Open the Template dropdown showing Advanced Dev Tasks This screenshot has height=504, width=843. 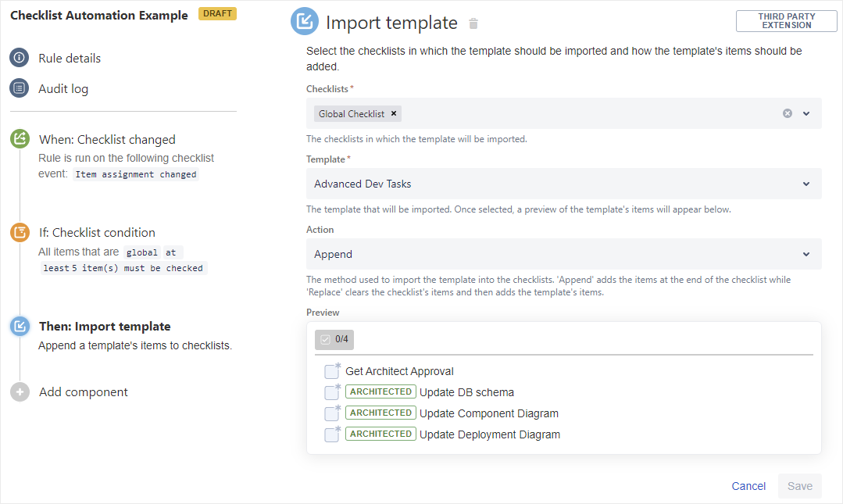(x=563, y=184)
